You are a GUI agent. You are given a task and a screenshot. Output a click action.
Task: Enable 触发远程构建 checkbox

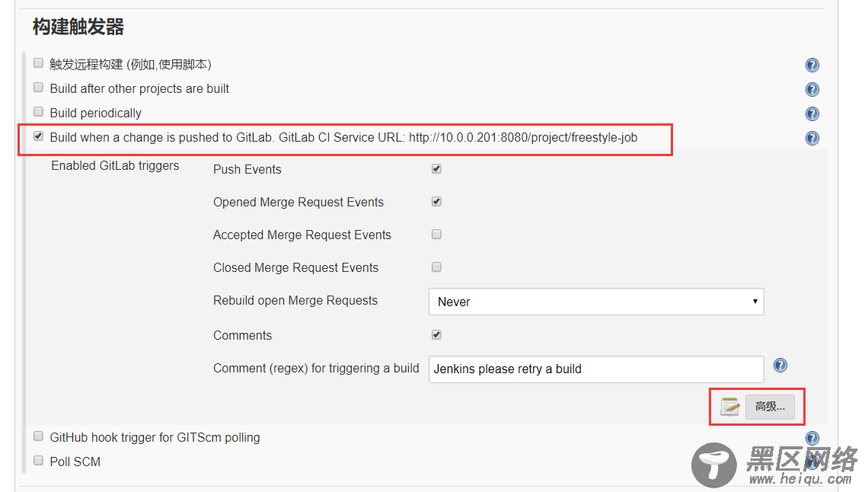(38, 63)
